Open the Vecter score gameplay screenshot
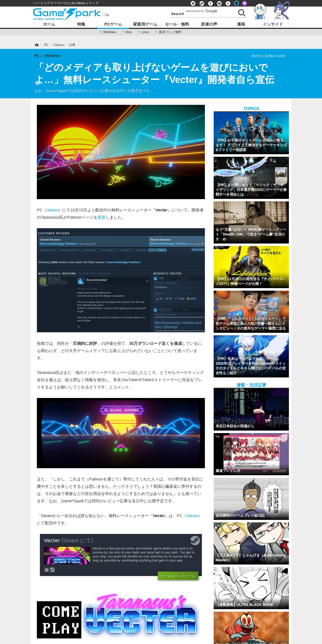The width and height of the screenshot is (322, 644). 121,433
